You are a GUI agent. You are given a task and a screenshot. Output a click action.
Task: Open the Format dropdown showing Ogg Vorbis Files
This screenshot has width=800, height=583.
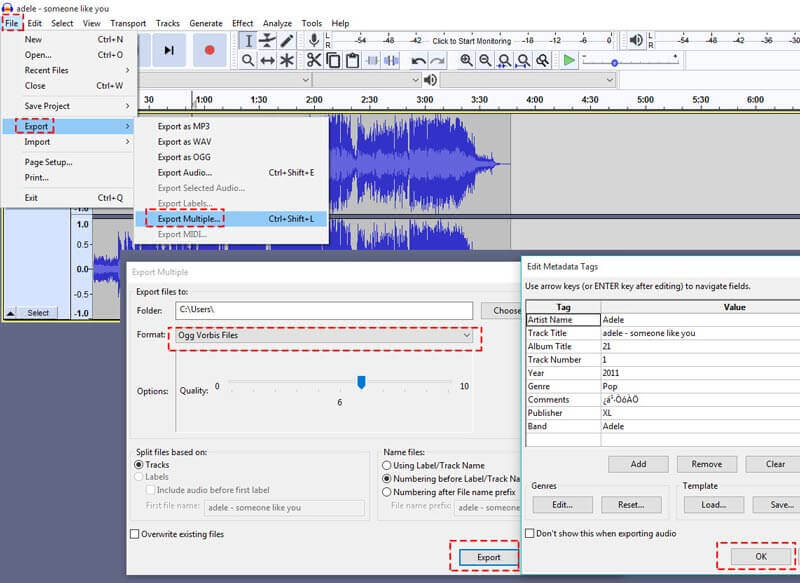pos(324,336)
